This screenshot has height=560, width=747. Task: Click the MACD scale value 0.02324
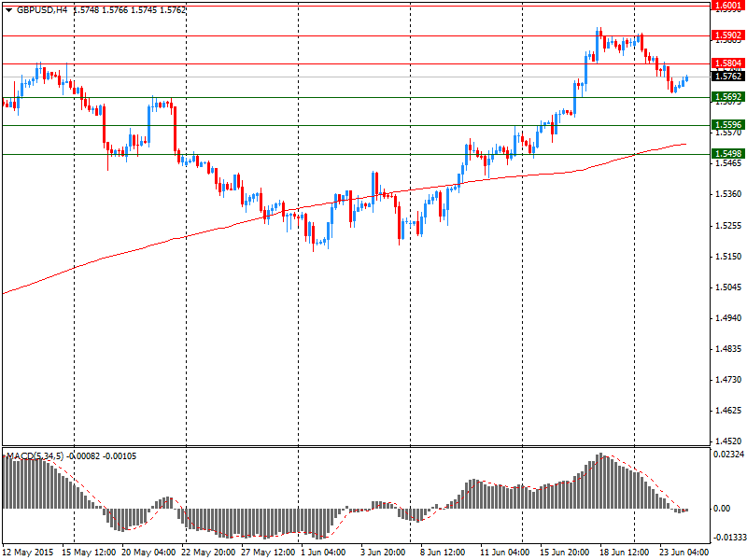728,455
